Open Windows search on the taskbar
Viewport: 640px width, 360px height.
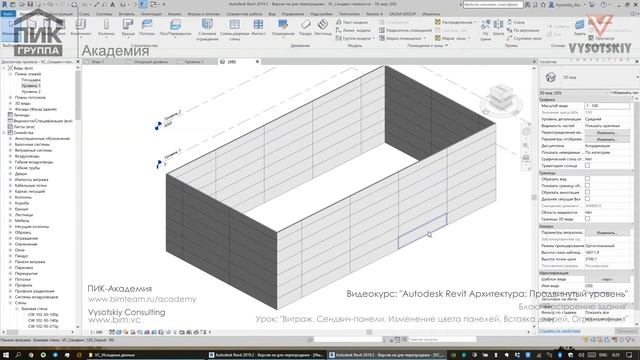[18, 355]
